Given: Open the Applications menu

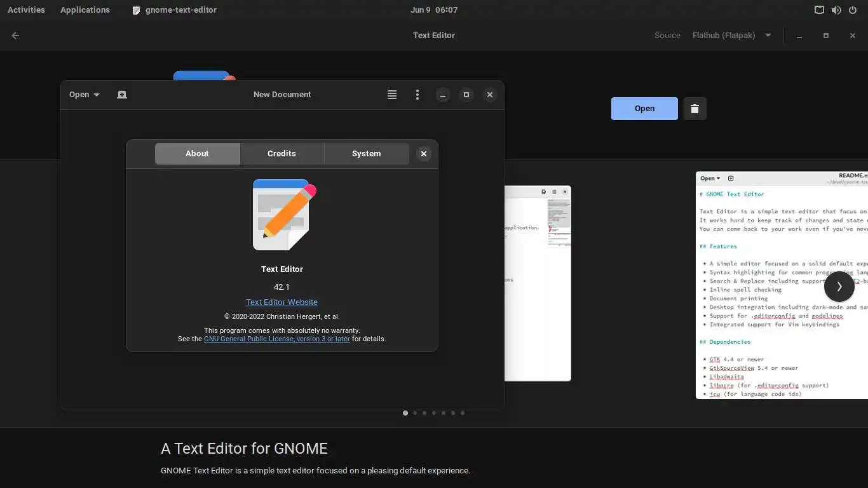Looking at the screenshot, I should [x=85, y=10].
